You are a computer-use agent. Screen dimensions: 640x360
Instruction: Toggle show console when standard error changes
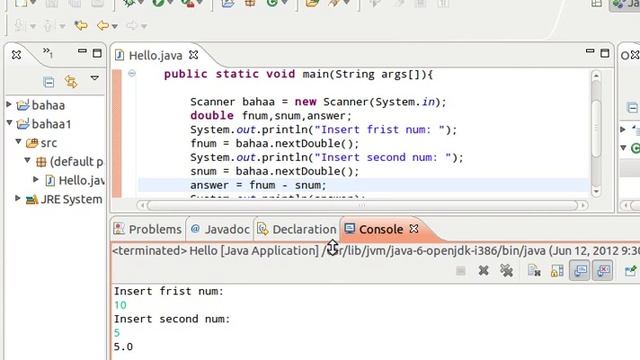(603, 270)
